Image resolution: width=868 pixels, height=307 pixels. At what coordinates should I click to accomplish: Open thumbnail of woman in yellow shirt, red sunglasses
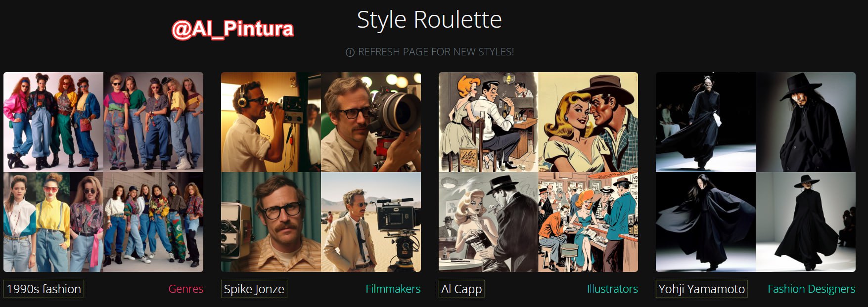(53, 222)
